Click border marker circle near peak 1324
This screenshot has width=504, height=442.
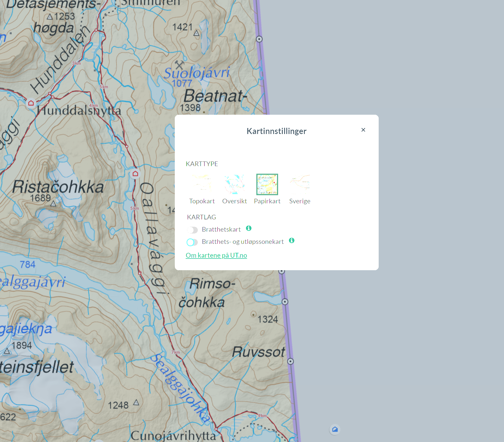285,302
